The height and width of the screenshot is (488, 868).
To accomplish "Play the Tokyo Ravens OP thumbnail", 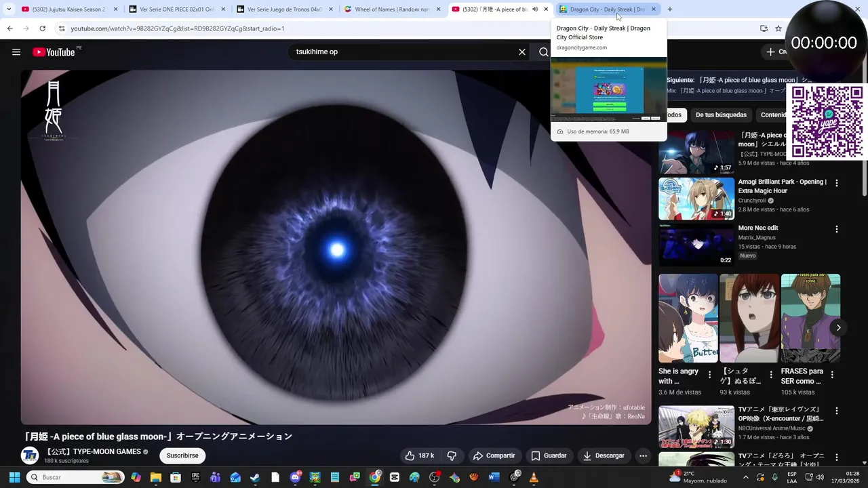I will coord(696,426).
